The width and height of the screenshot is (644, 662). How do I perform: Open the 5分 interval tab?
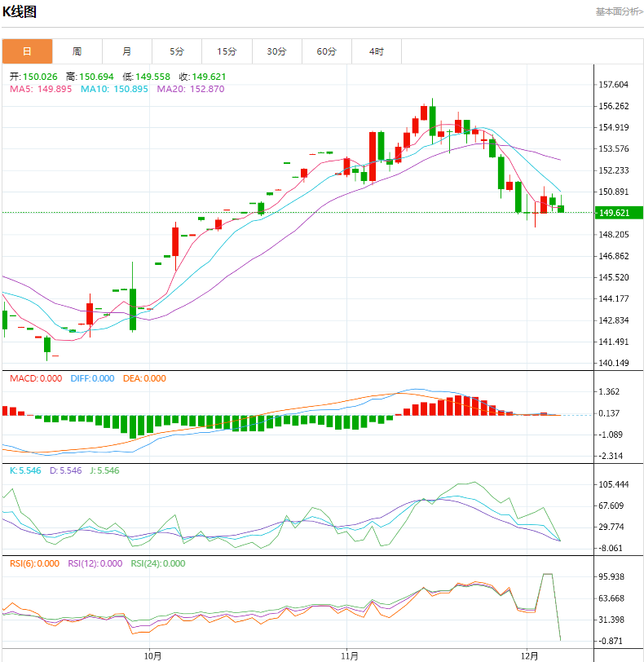coord(177,51)
